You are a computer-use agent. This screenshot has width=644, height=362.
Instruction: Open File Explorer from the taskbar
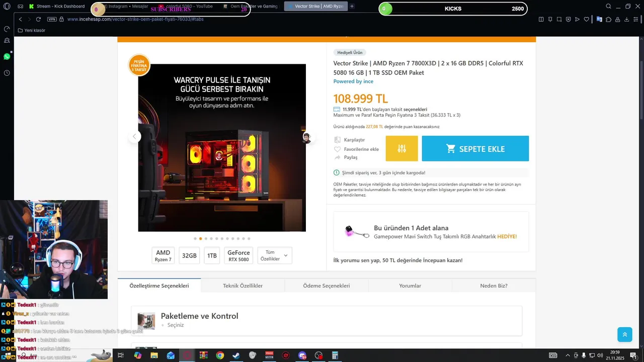pos(154,355)
